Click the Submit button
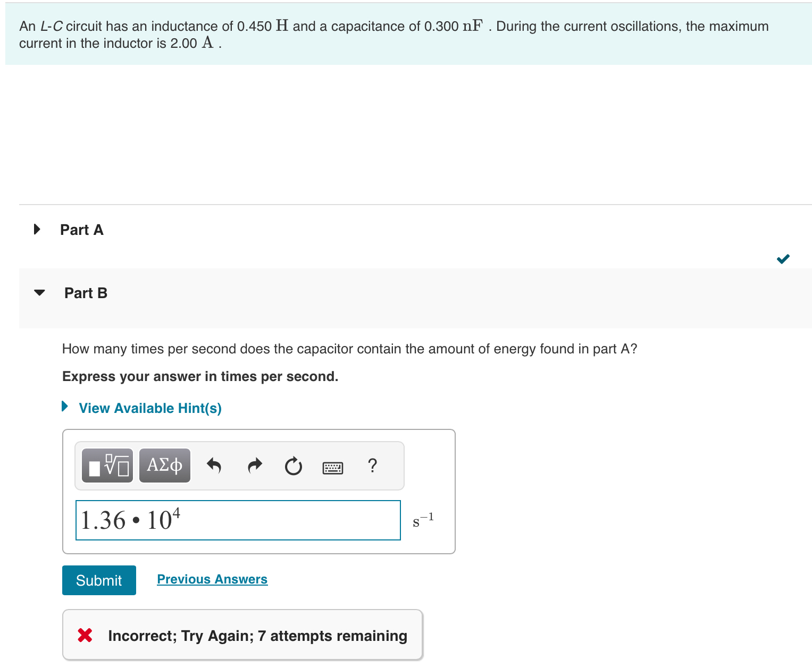The image size is (812, 668). tap(98, 580)
